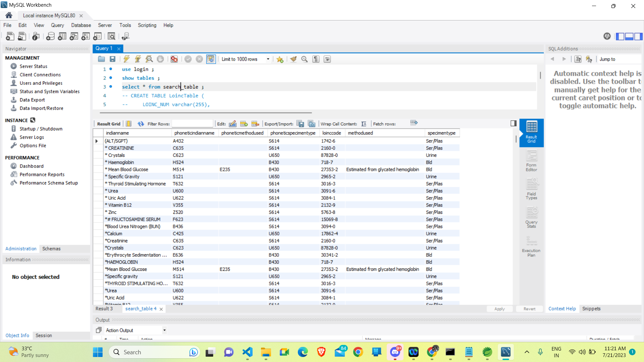Select the search_table 4 tab
Screen dimensions: 644x362
(x=141, y=308)
